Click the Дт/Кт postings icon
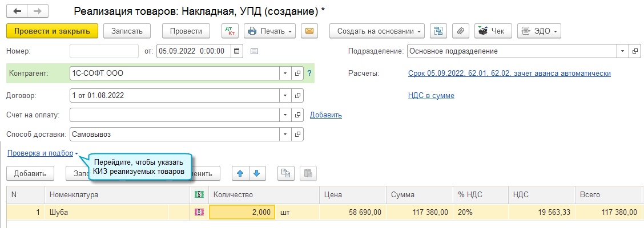 pos(230,31)
